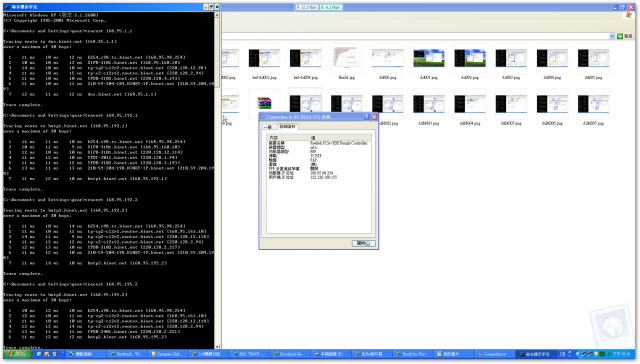
Task: Select the 4db006.png thumbnail
Action: (552, 104)
